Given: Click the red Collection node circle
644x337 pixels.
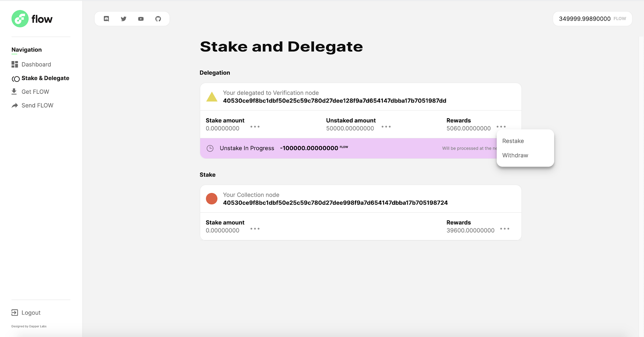Looking at the screenshot, I should tap(212, 199).
